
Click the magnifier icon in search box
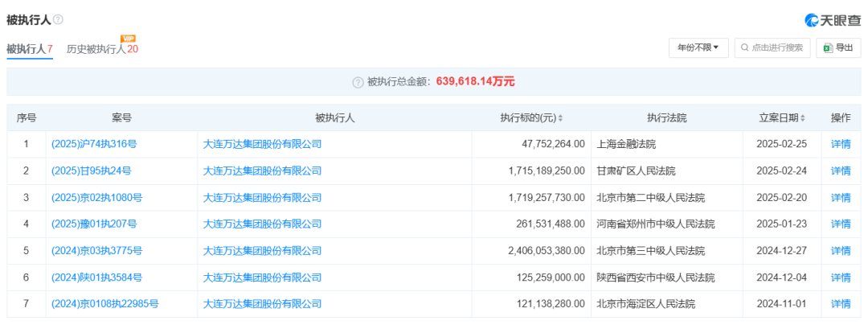[745, 47]
